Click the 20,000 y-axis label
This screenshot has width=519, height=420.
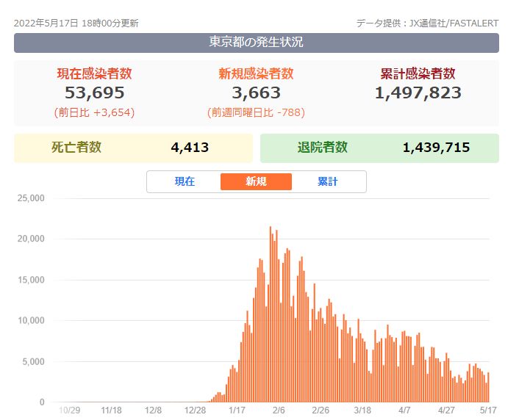[x=31, y=239]
